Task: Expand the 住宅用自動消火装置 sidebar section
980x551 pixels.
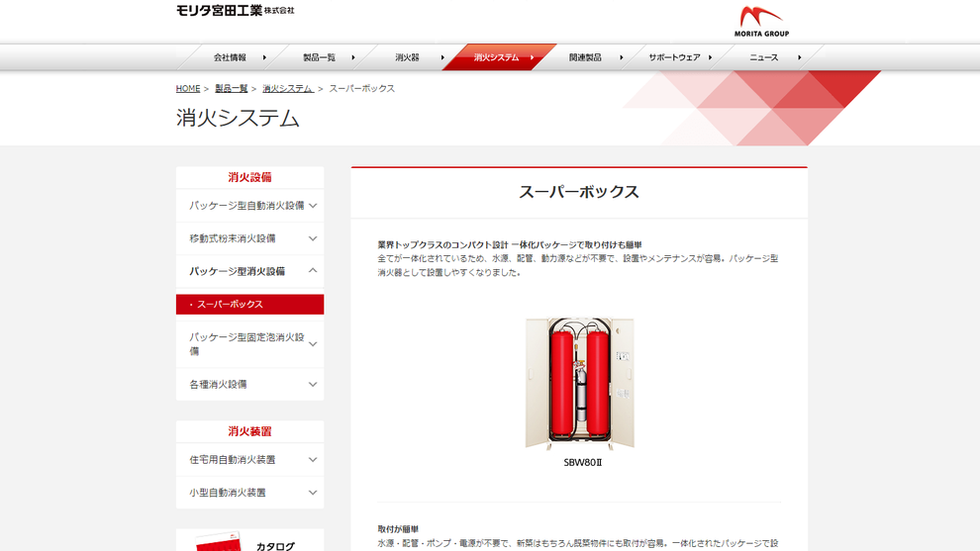Action: pyautogui.click(x=250, y=460)
